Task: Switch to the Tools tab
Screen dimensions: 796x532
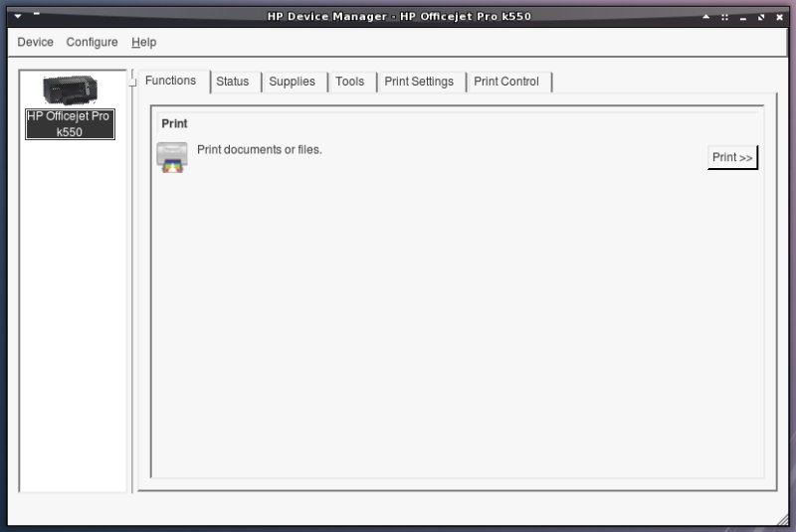Action: click(x=350, y=82)
